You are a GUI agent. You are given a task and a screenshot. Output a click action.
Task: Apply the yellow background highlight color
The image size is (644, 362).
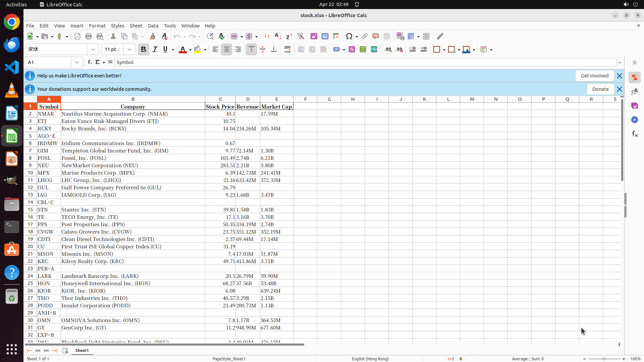pos(198,50)
